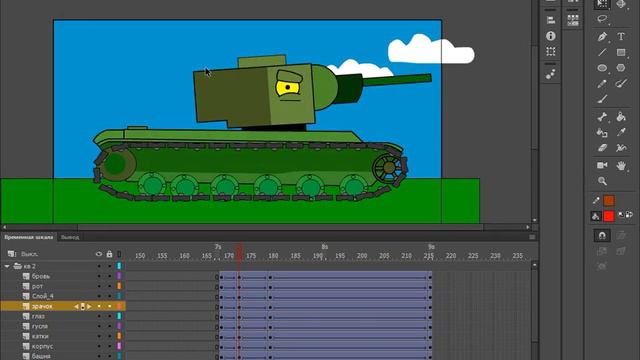Viewport: 640px width, 360px height.
Task: Show all layers as outlines via header icon
Action: coord(119,254)
